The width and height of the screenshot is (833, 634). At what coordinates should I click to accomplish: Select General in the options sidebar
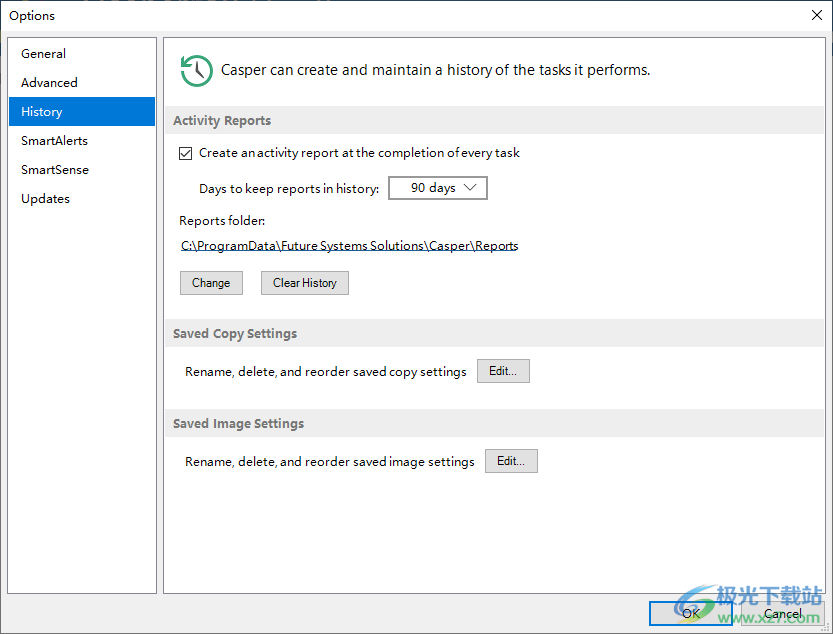[44, 54]
